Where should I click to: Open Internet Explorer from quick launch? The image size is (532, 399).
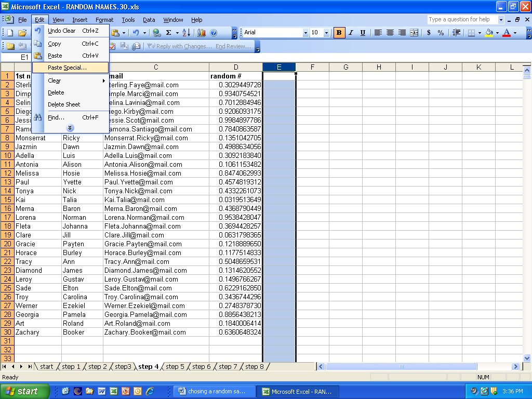(150, 391)
